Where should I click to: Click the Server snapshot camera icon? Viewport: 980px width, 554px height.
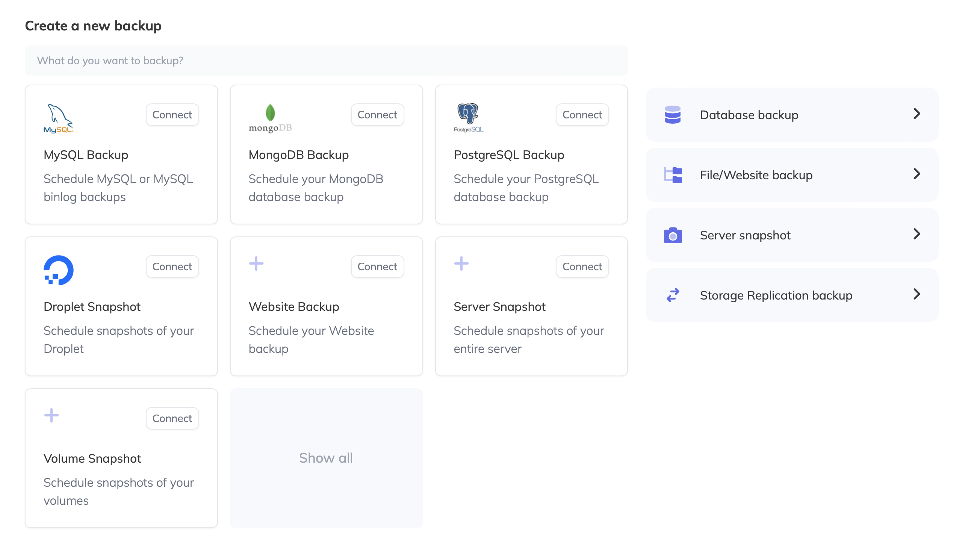(672, 235)
